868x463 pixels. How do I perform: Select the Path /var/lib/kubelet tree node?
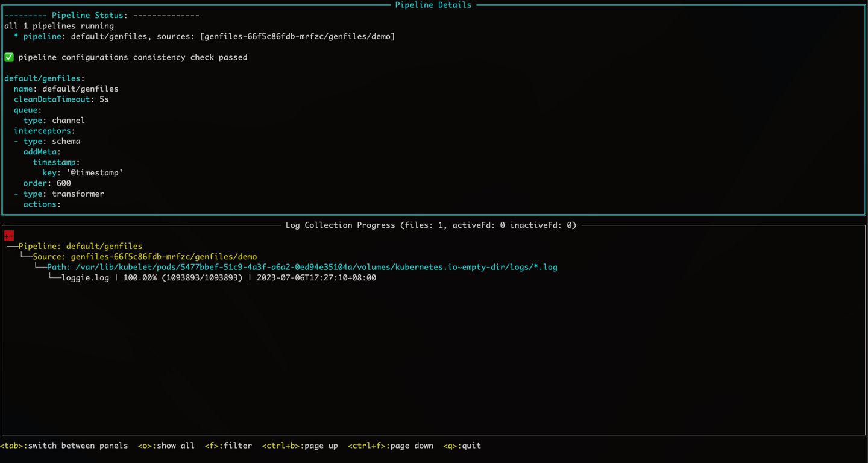(302, 267)
